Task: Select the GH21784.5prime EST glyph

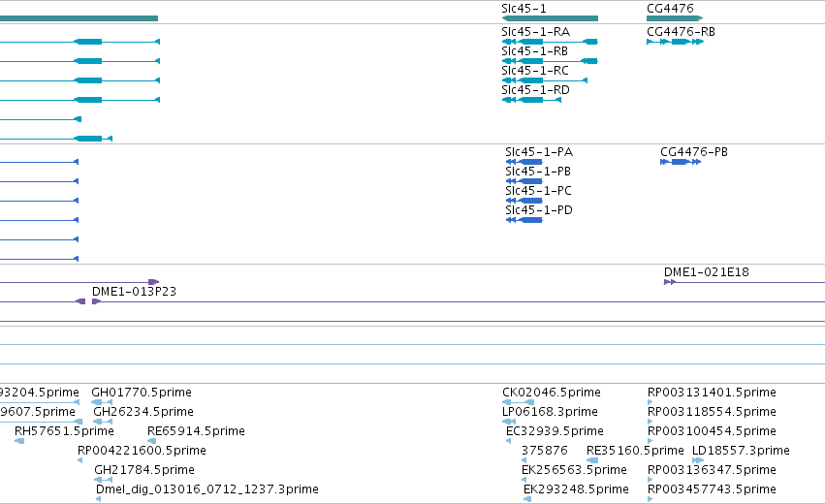Action: click(x=103, y=480)
